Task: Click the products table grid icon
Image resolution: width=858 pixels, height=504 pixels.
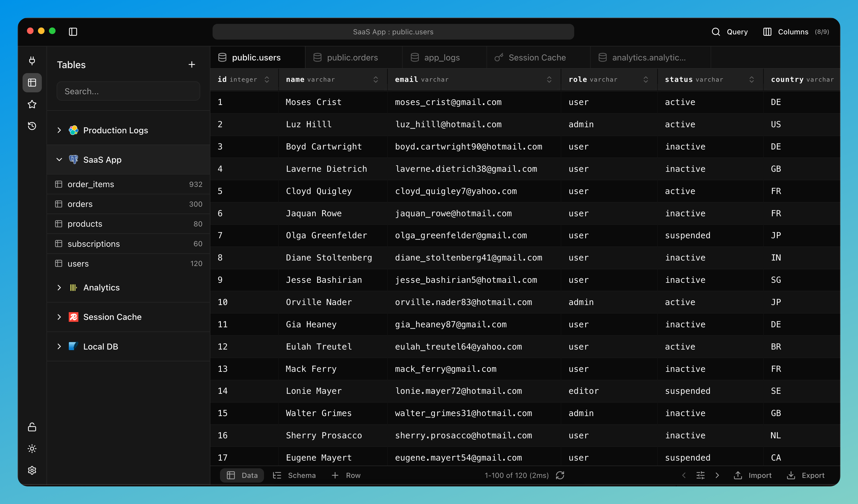Action: click(x=59, y=224)
